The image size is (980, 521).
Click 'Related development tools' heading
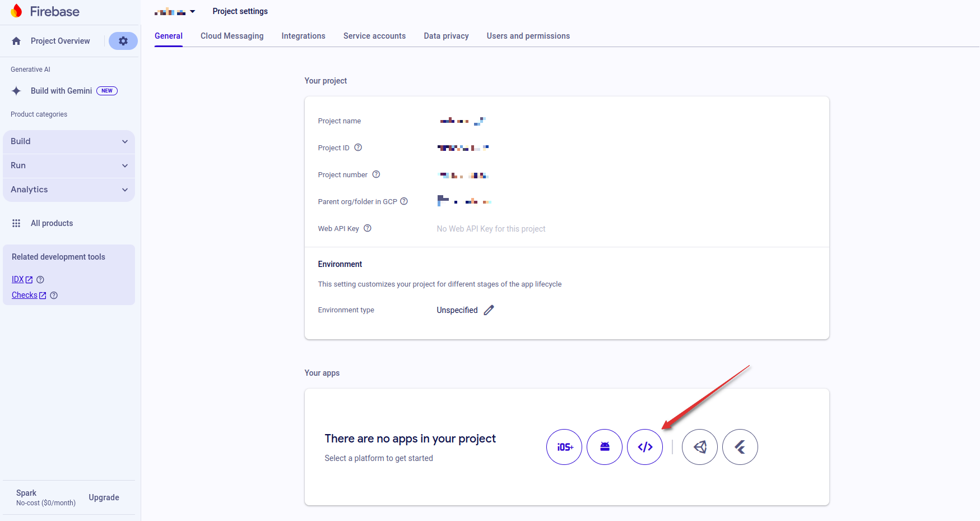click(58, 257)
